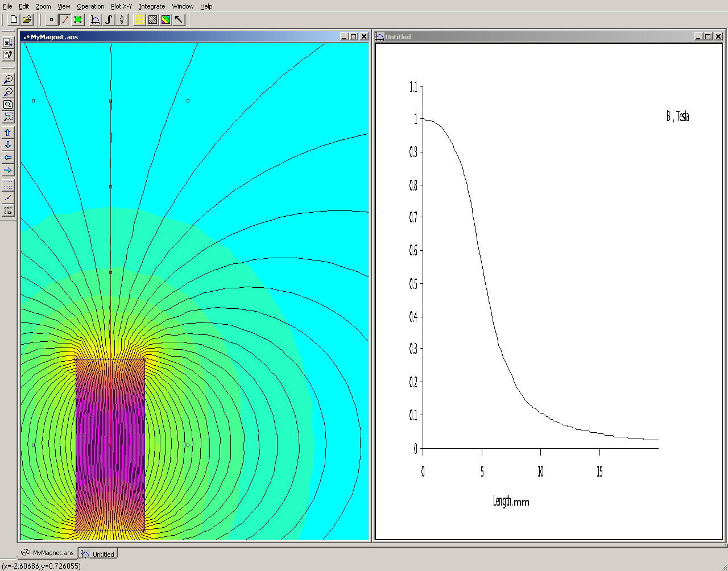Viewport: 728px width, 571px height.
Task: Create a new document icon
Action: coord(14,19)
